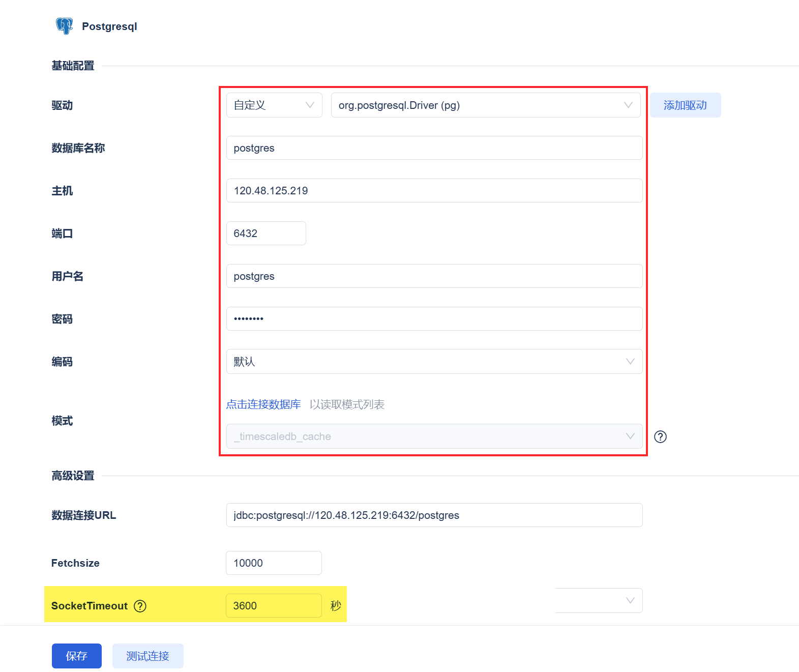The image size is (799, 672).
Task: Click the 秒 unit text
Action: pos(336,606)
